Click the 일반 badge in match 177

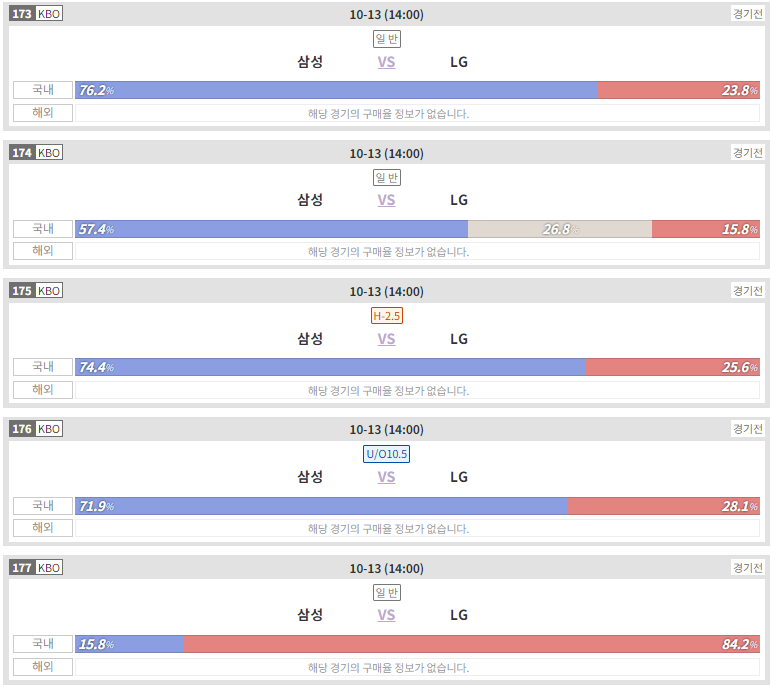[x=387, y=593]
